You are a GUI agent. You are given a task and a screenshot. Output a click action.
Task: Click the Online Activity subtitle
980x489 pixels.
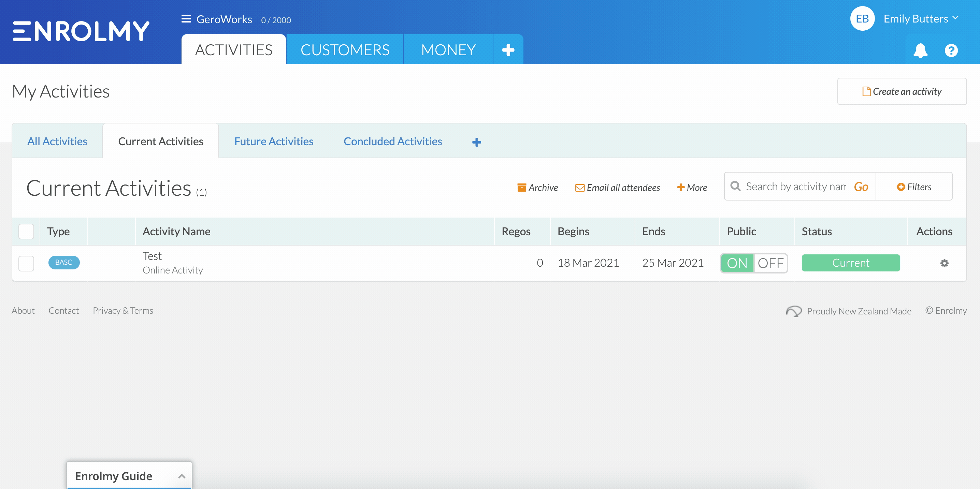pyautogui.click(x=173, y=270)
